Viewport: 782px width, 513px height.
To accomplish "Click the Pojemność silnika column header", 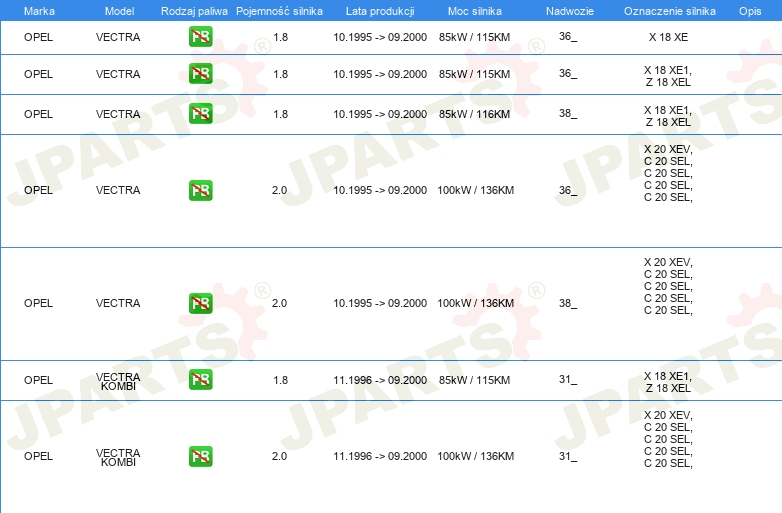I will [x=279, y=11].
